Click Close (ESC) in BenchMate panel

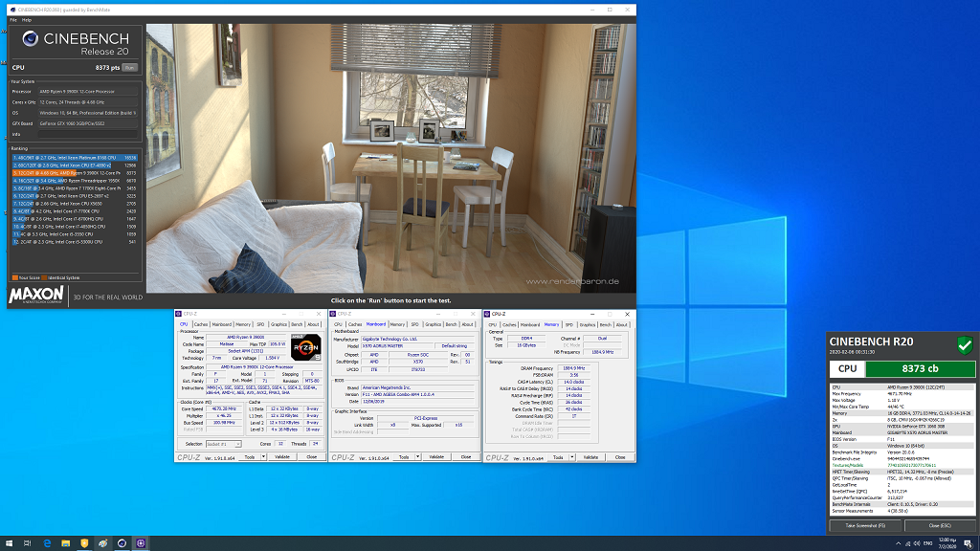pyautogui.click(x=940, y=526)
